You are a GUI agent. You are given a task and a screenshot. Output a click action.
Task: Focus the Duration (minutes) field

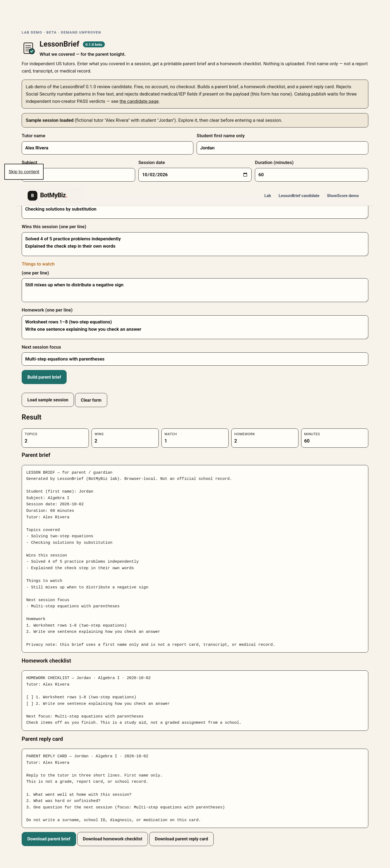311,175
